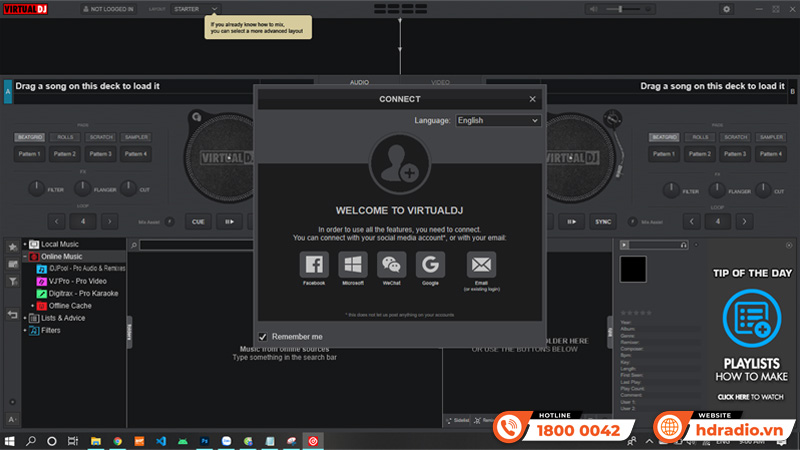Screen dimensions: 800x450
Task: Connect with Facebook account
Action: [x=314, y=264]
